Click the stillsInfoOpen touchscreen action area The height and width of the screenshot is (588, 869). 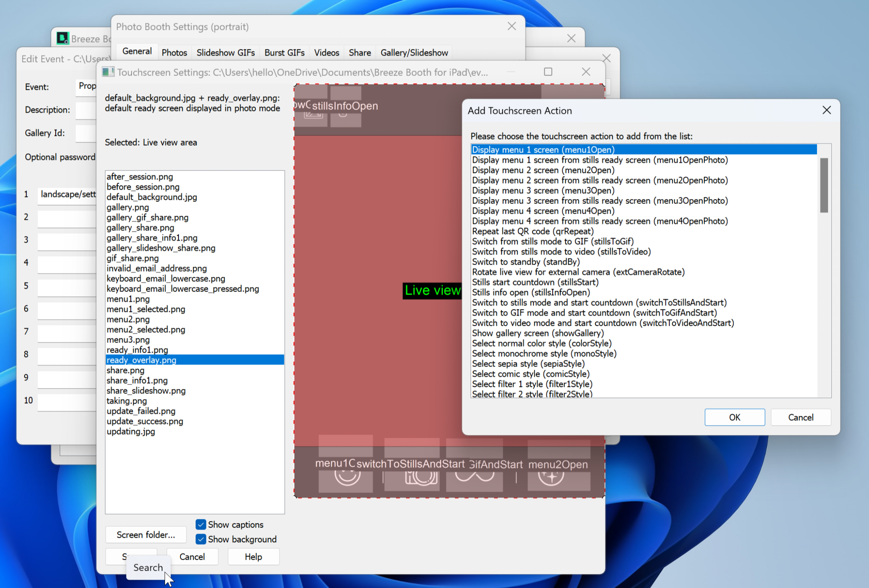click(x=345, y=106)
